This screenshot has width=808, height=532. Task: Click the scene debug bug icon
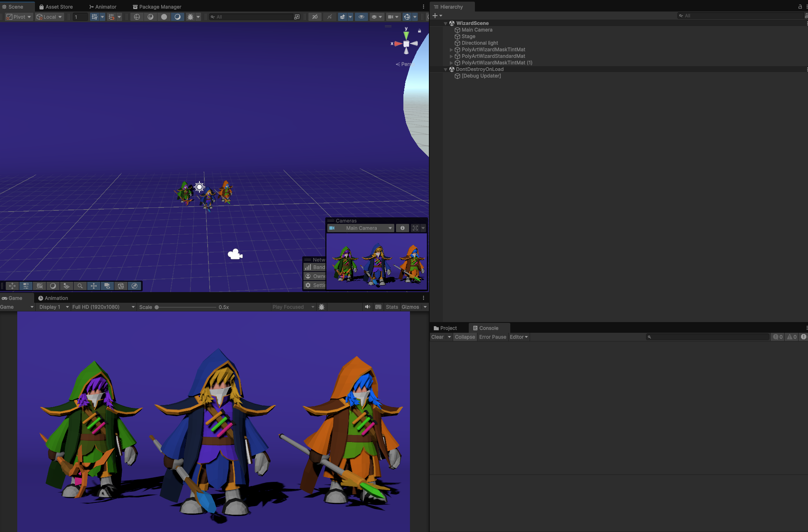tap(190, 17)
